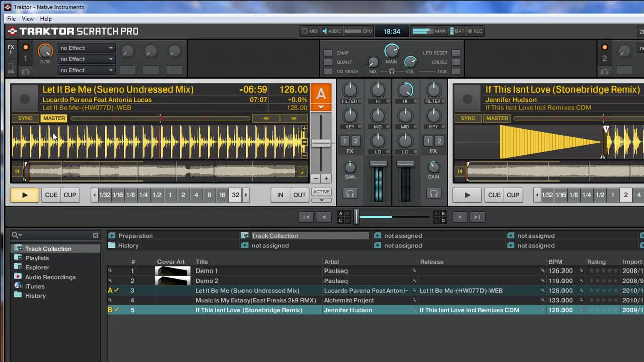This screenshot has height=362, width=644.
Task: Click the preview icon in the Demo 1 row
Action: click(x=110, y=270)
